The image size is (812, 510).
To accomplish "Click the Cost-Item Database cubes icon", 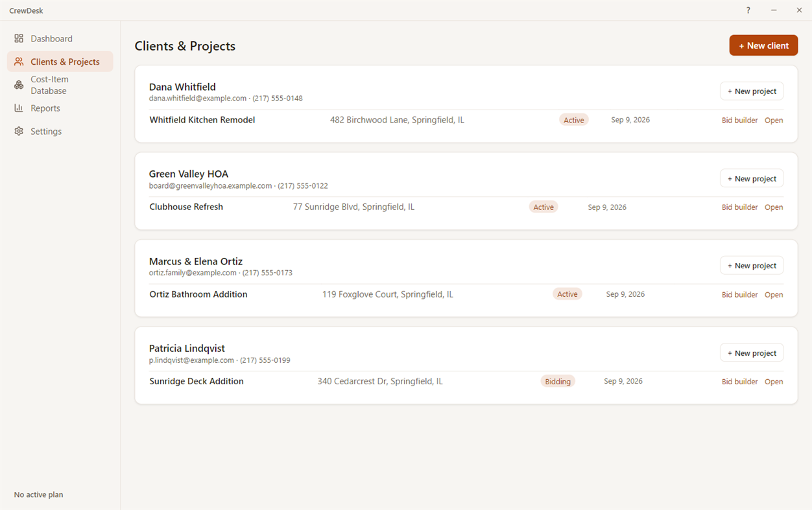I will [19, 85].
